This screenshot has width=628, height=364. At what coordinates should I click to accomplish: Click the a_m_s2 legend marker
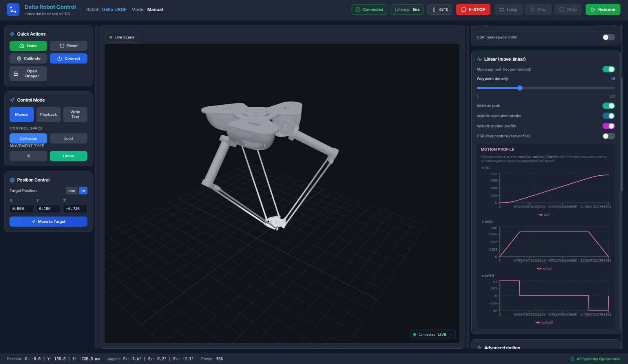(x=538, y=322)
